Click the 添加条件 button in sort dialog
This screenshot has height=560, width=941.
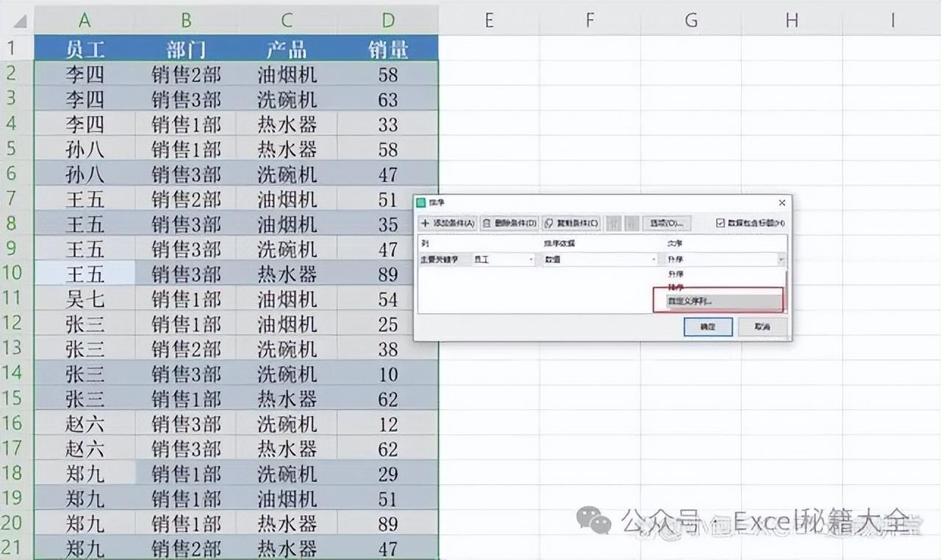click(447, 223)
